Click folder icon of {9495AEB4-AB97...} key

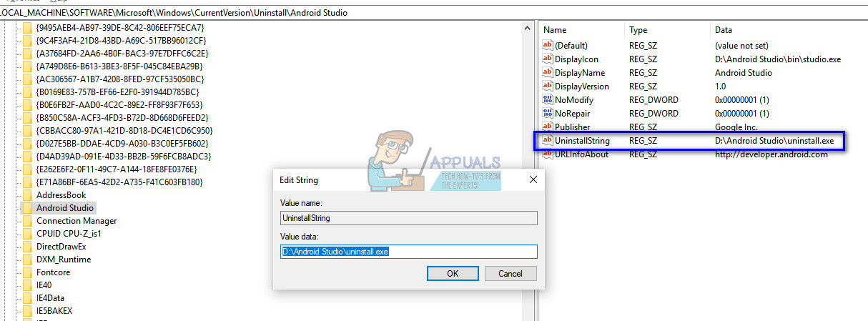28,28
